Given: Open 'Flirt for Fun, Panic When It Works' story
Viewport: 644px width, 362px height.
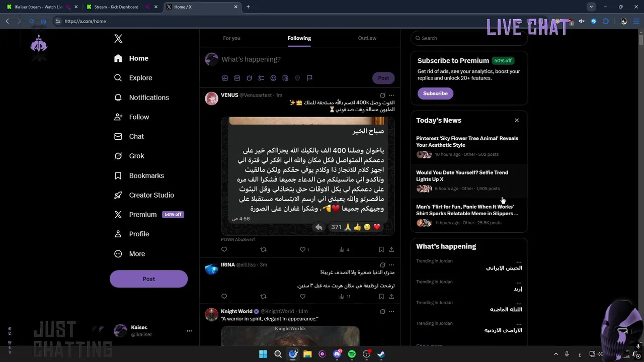Looking at the screenshot, I should pyautogui.click(x=469, y=215).
